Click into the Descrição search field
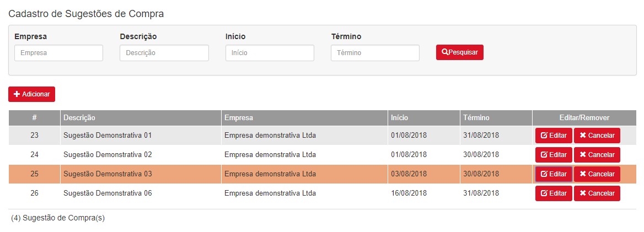Viewport: 644px width, 232px height. [164, 53]
